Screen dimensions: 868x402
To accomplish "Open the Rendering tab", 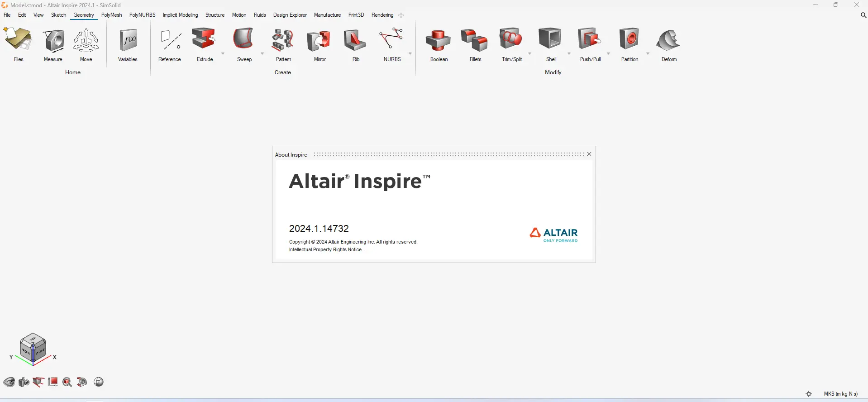I will 382,15.
